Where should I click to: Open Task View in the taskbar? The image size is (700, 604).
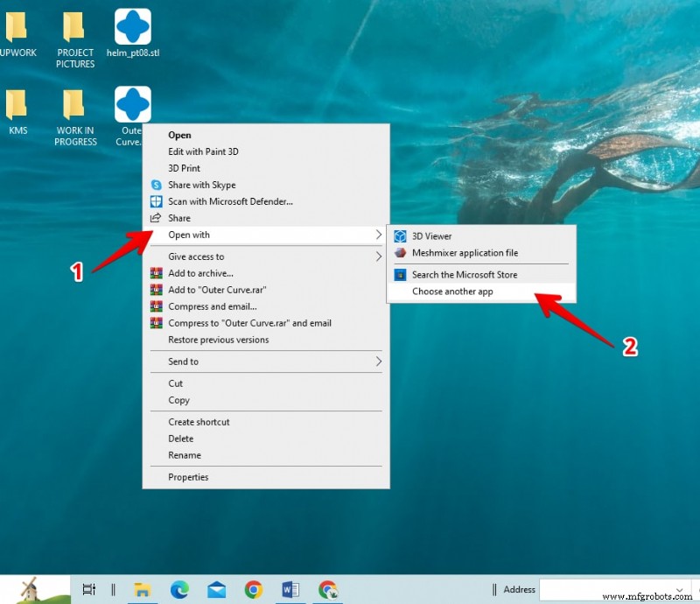click(x=89, y=590)
